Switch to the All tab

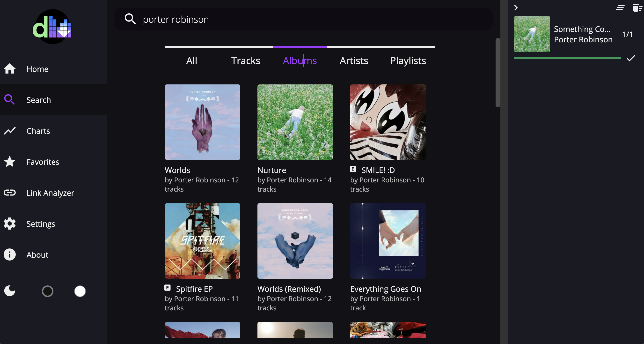(x=191, y=60)
